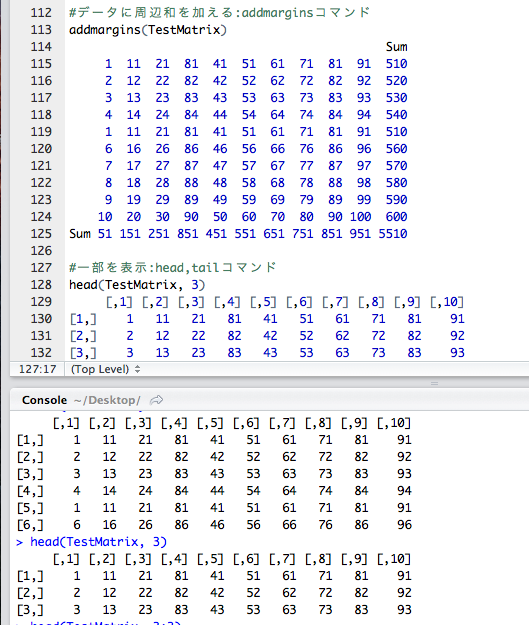Click the head,tail comment on line 127
This screenshot has width=529, height=625.
tap(172, 267)
